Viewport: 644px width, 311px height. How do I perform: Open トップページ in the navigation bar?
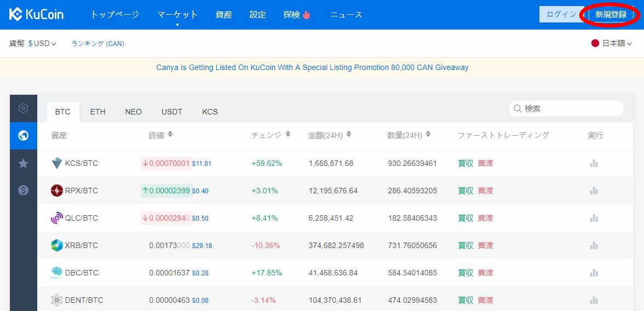(x=114, y=15)
